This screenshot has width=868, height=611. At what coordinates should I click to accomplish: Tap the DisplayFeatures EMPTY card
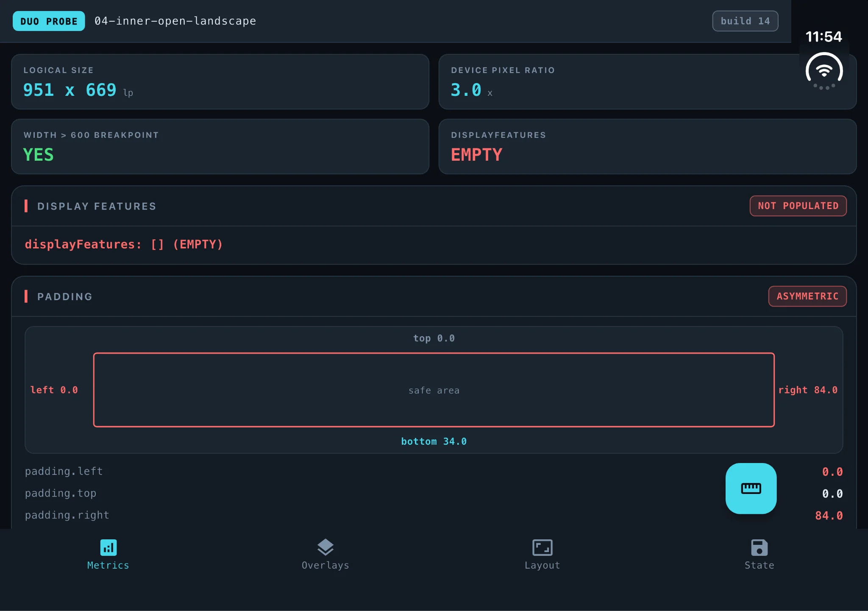(648, 147)
